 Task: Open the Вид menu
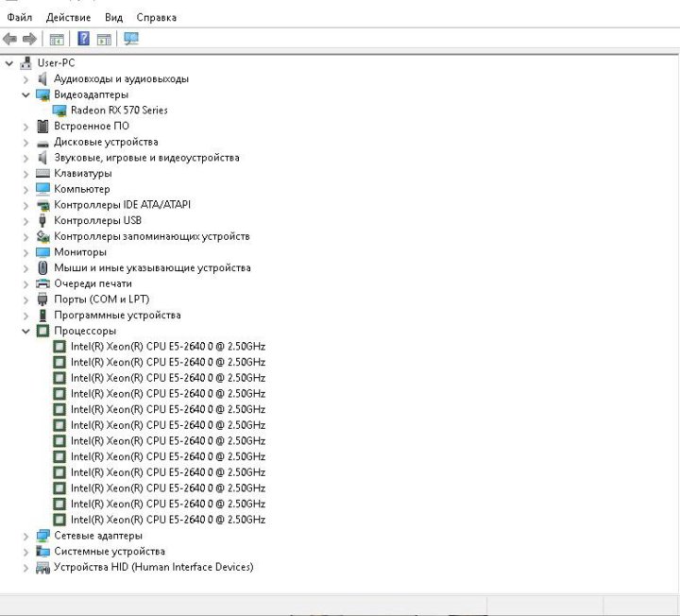[113, 17]
